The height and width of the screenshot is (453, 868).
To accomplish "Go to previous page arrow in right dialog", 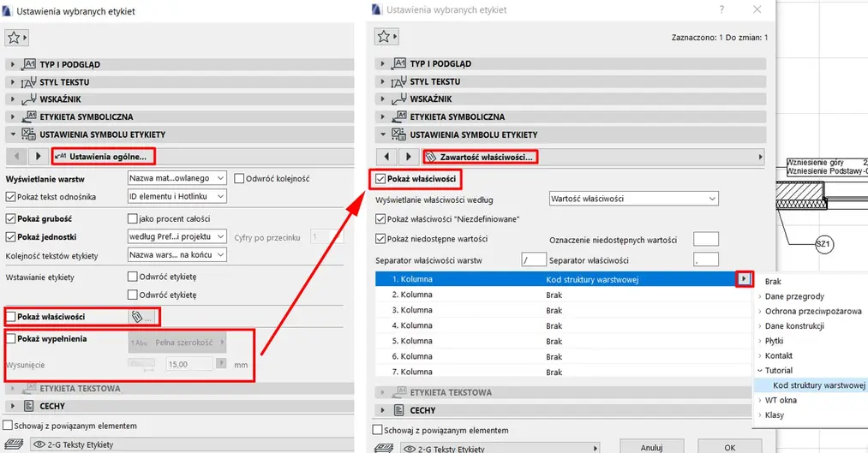I will point(386,157).
